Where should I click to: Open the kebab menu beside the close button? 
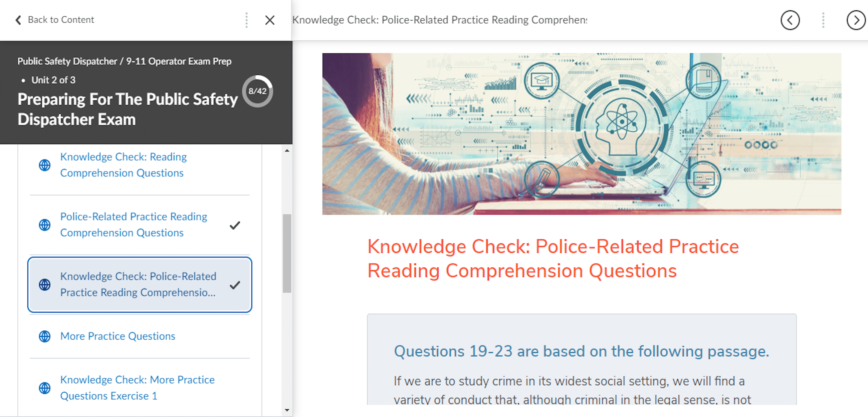(x=247, y=20)
